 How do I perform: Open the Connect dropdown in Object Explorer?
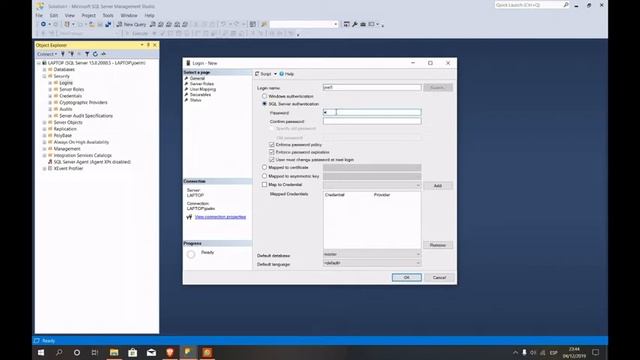[47, 54]
